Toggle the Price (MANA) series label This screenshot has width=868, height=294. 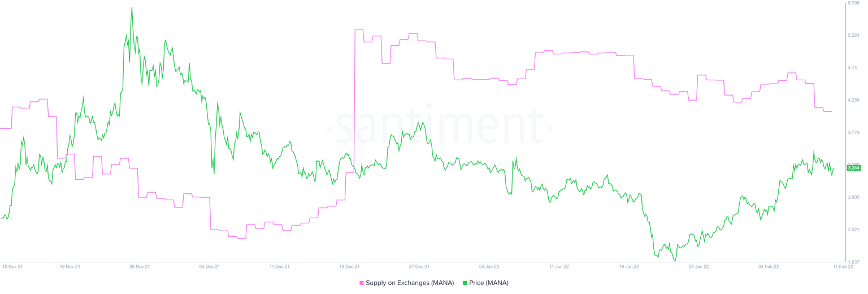point(489,283)
